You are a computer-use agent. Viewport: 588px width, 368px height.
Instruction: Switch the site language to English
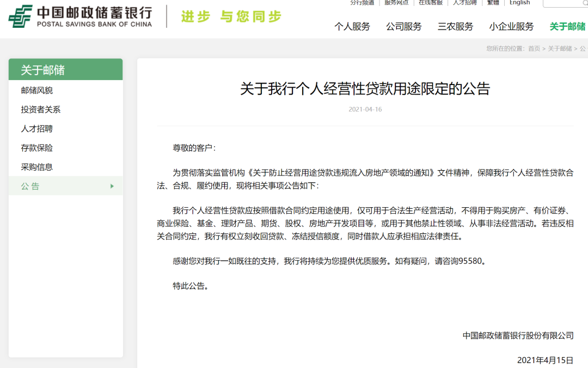pos(519,3)
